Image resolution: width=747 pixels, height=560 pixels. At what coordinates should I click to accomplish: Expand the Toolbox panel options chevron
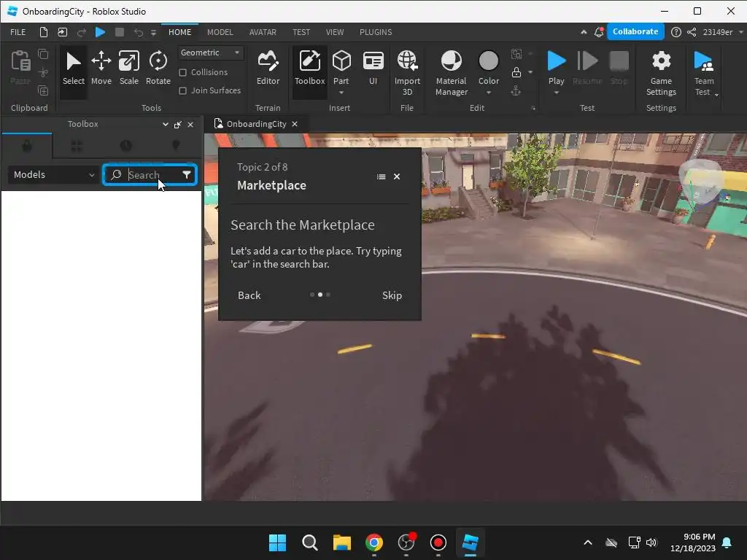(166, 124)
